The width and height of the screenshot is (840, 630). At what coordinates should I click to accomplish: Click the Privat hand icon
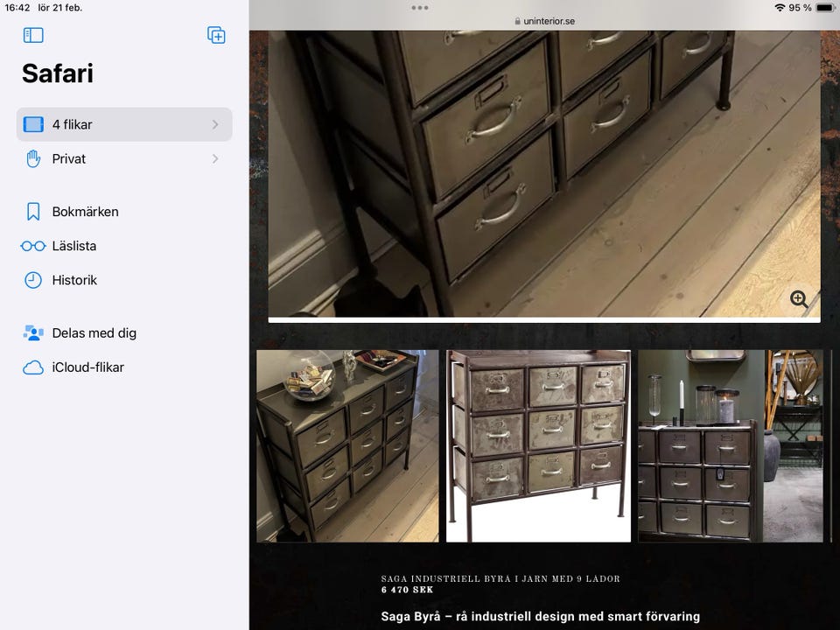tap(33, 159)
